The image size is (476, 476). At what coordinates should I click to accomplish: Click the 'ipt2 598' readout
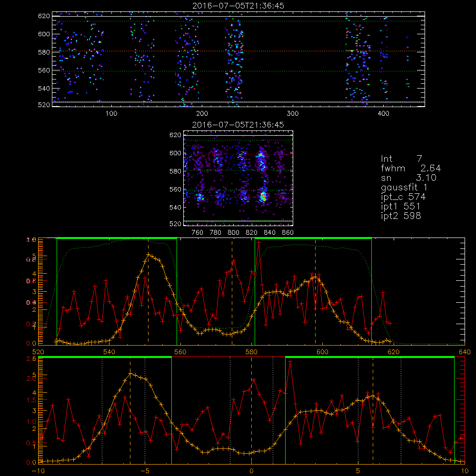(401, 216)
